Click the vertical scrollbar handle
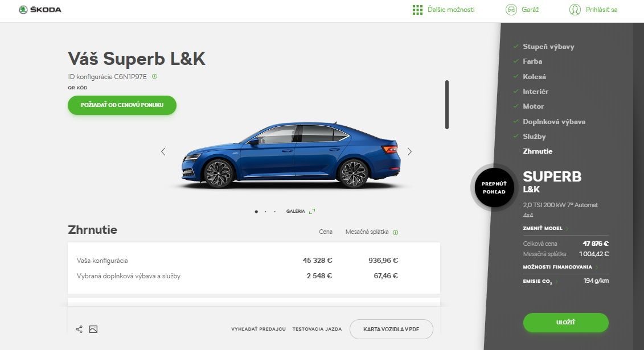The image size is (644, 350). (x=447, y=105)
